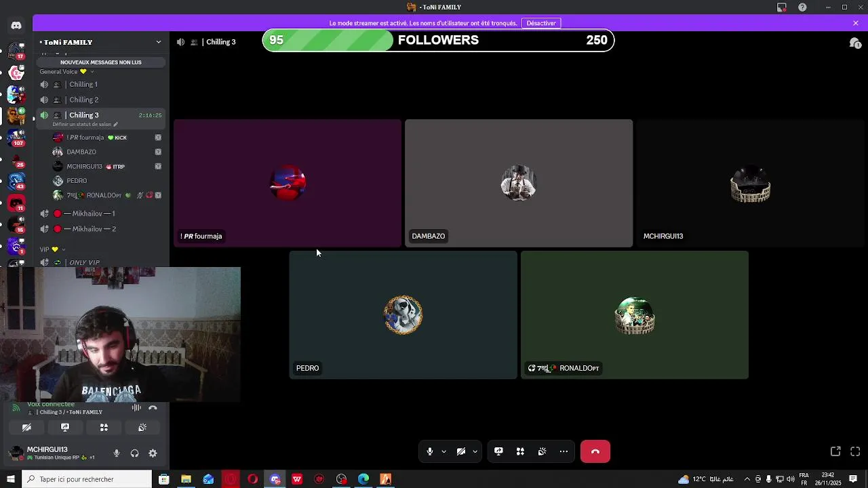Screen dimensions: 868x488
Task: Edit Chilling 3 channel status pencil
Action: coord(115,124)
